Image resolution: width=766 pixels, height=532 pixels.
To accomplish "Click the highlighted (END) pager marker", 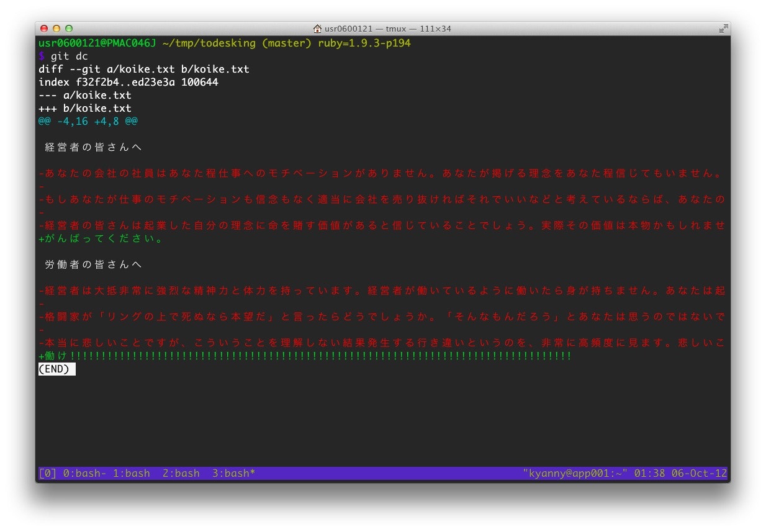I will point(57,369).
